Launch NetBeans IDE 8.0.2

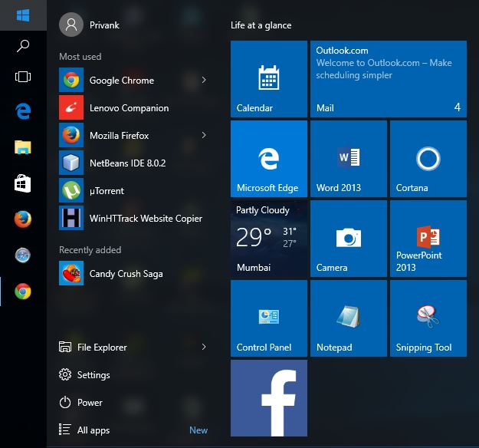coord(134,163)
